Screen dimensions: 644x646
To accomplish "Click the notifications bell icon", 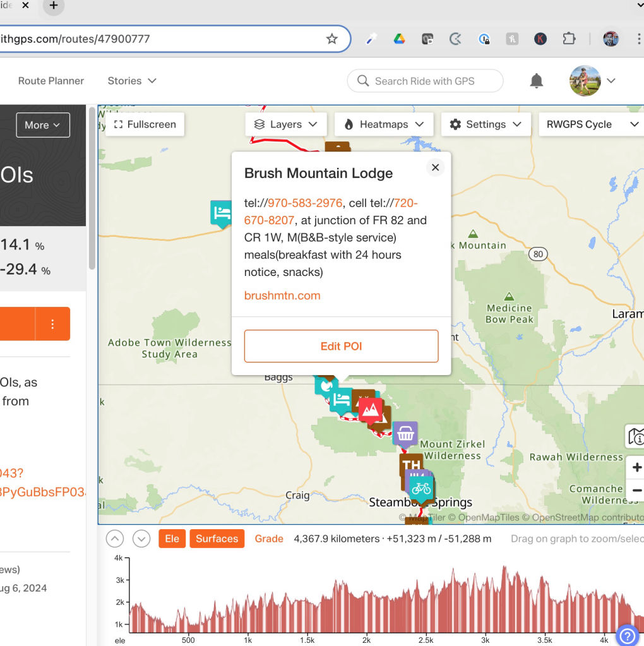I will click(x=536, y=81).
